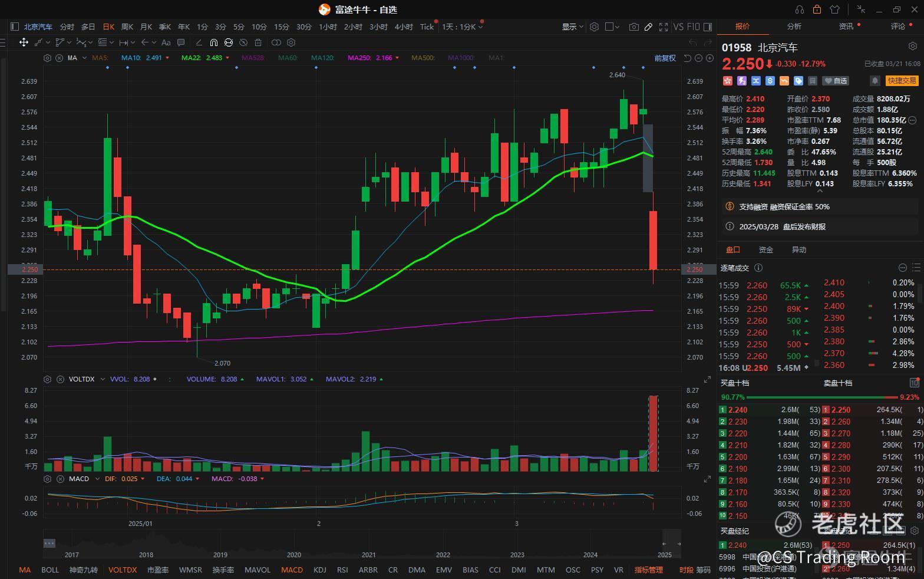Viewport: 924px width, 579px height.
Task: Collapse the quote details chevron
Action: [819, 191]
